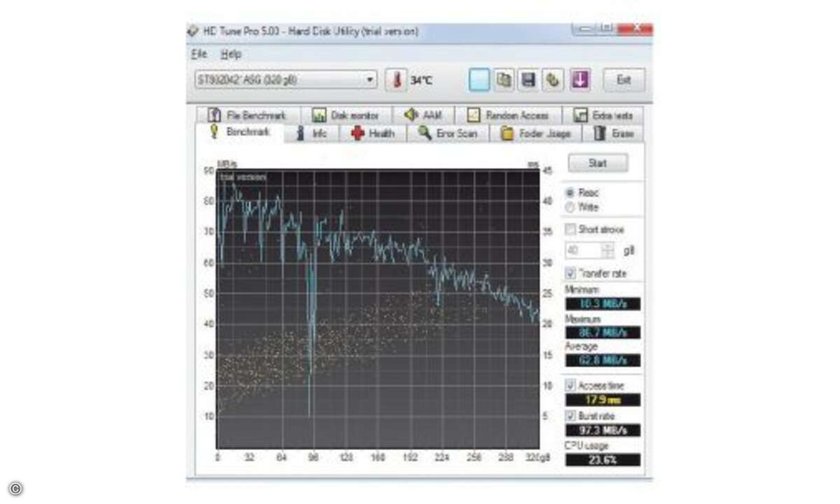Toggle the Burst rate checkbox
The width and height of the screenshot is (840, 504).
pos(570,416)
